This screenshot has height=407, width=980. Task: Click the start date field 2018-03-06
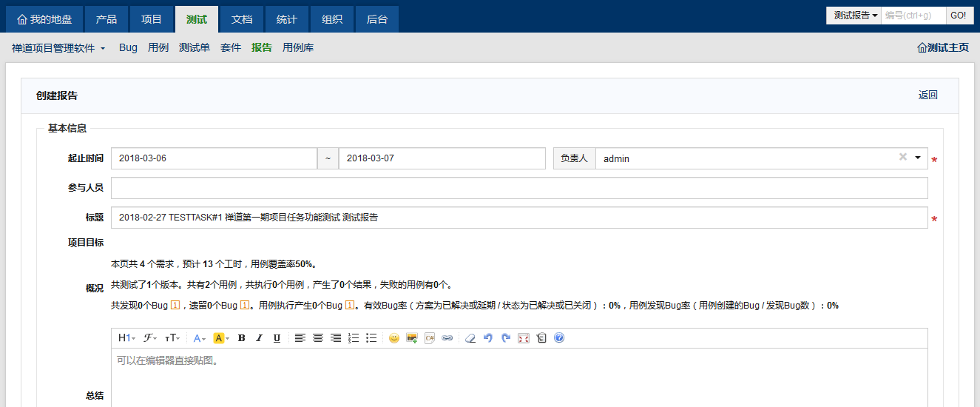pyautogui.click(x=214, y=158)
